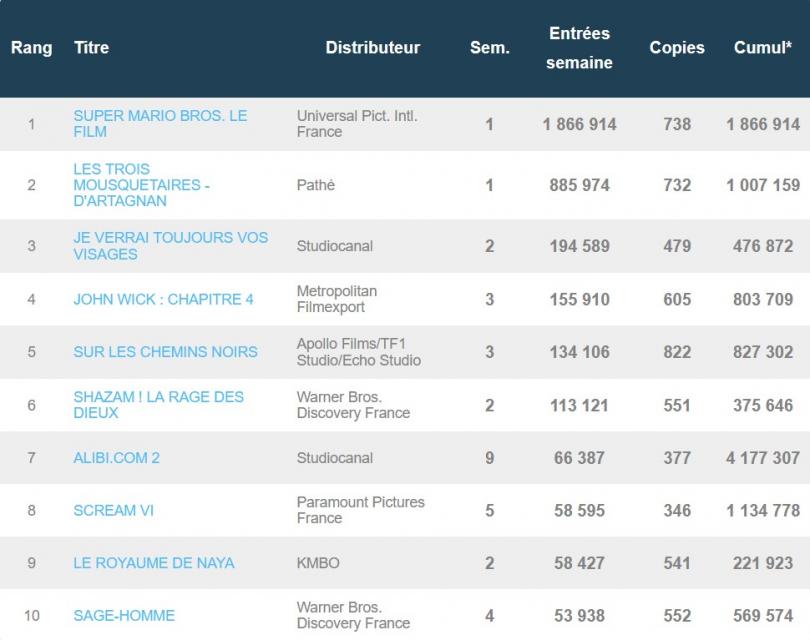
Task: Click the Titre column header
Action: pyautogui.click(x=91, y=48)
